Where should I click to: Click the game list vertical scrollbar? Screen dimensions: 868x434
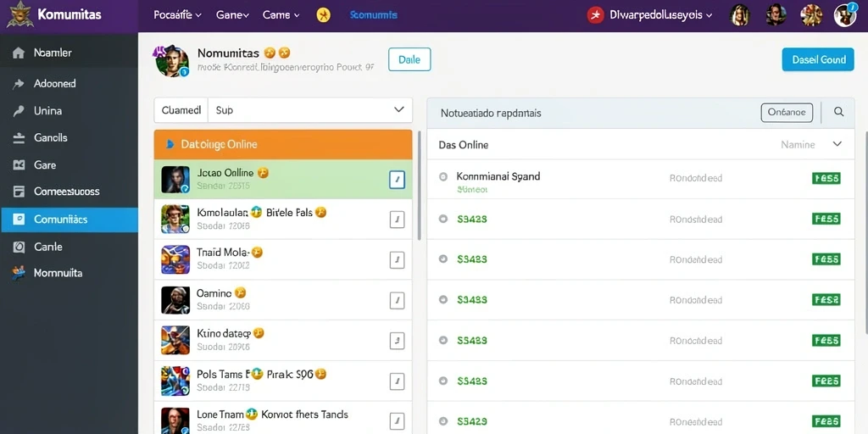419,186
